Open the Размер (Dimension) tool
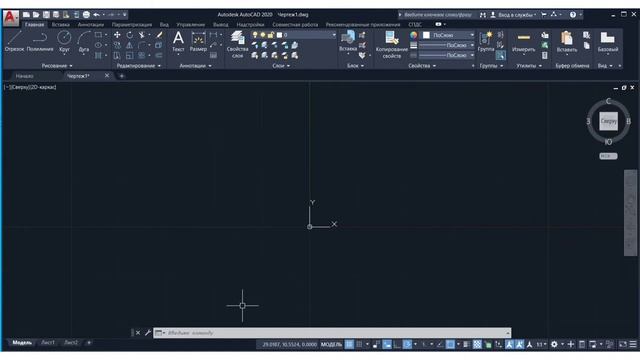The width and height of the screenshot is (640, 360). (x=198, y=41)
